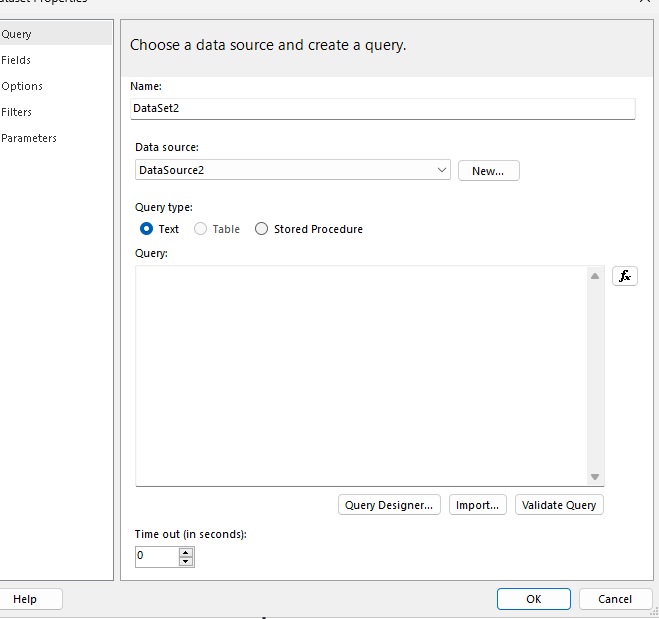Viewport: 659px width, 619px height.
Task: Click inside the empty Query text area
Action: (361, 376)
